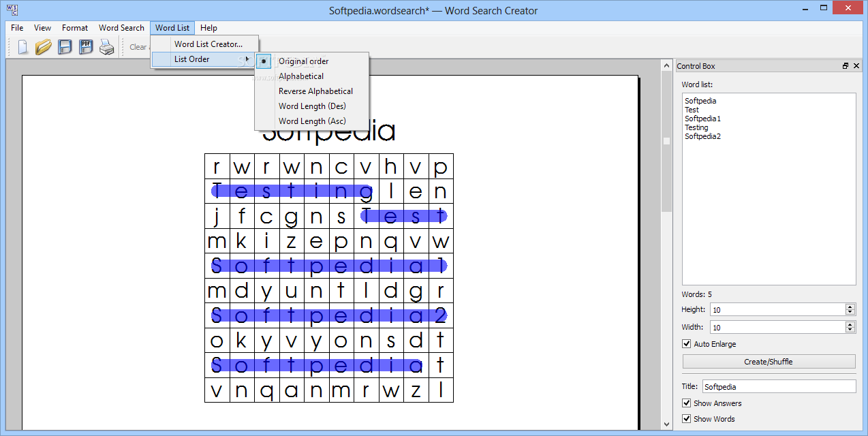This screenshot has height=436, width=868.
Task: Select 'Softpedia' in the word list
Action: (700, 101)
